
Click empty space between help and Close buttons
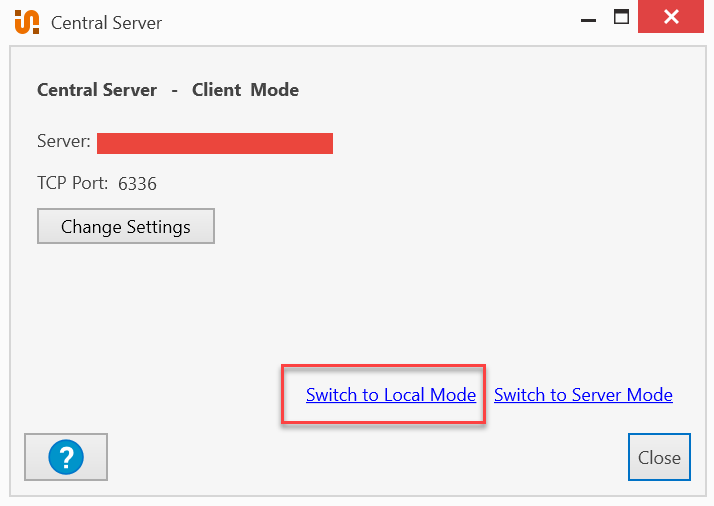[x=360, y=458]
